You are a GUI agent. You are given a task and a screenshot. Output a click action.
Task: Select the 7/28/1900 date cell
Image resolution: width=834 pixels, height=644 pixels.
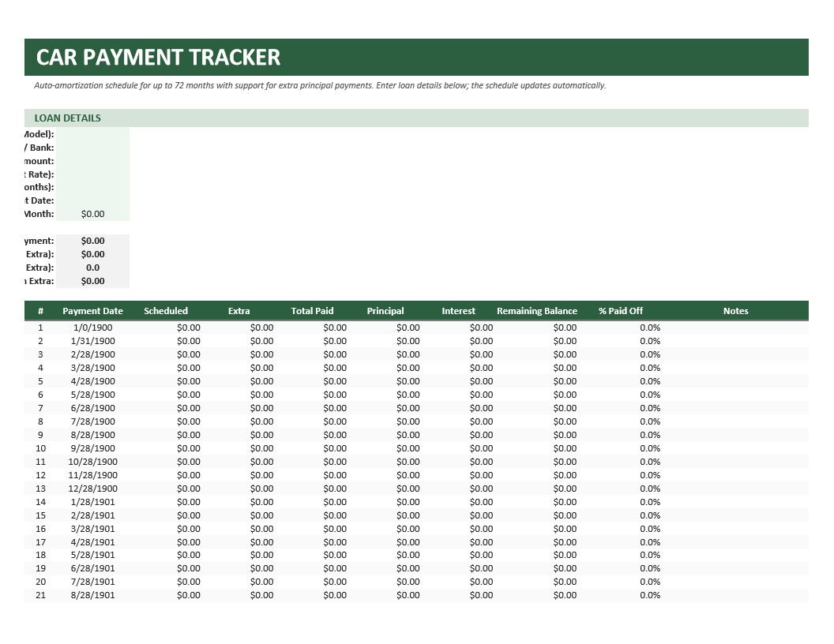(x=92, y=421)
